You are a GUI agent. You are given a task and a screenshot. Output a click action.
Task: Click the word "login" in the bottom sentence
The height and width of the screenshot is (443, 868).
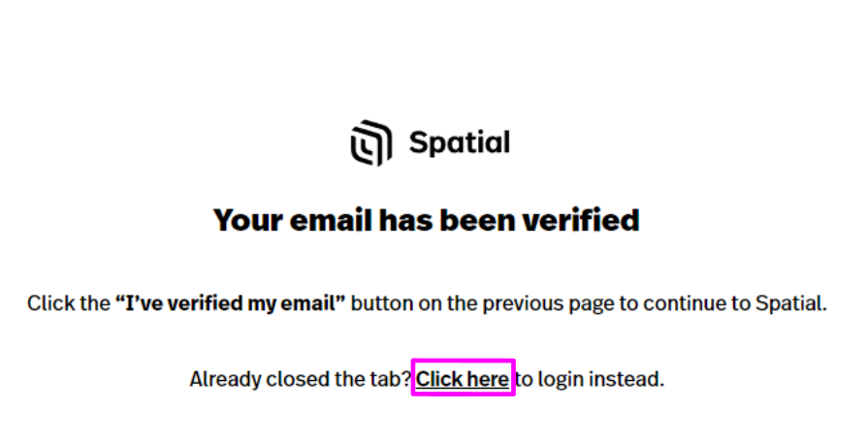561,380
